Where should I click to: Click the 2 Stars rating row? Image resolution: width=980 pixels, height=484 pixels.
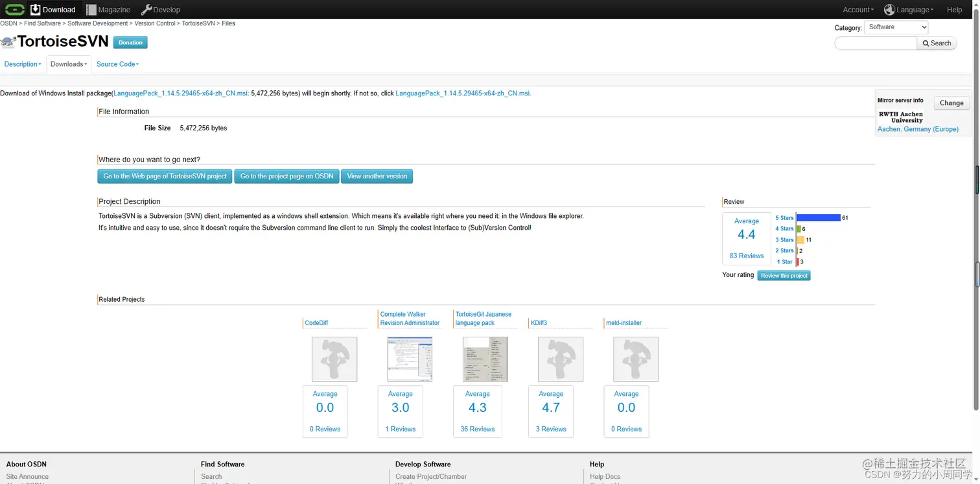click(788, 250)
